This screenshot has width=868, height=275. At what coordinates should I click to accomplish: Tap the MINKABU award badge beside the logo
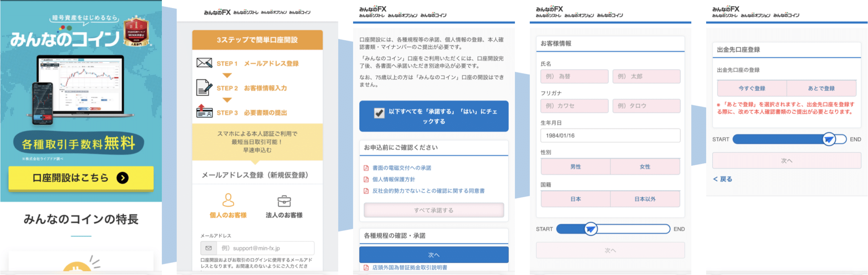(136, 31)
